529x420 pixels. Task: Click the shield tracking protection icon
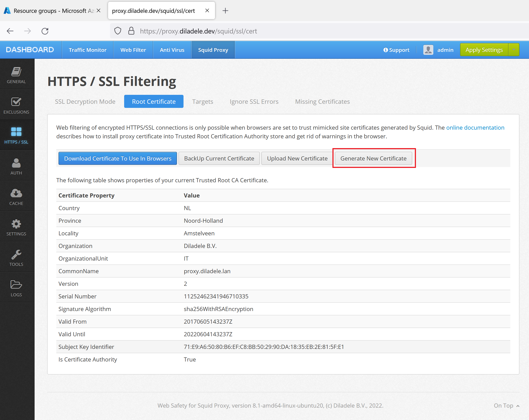tap(118, 31)
